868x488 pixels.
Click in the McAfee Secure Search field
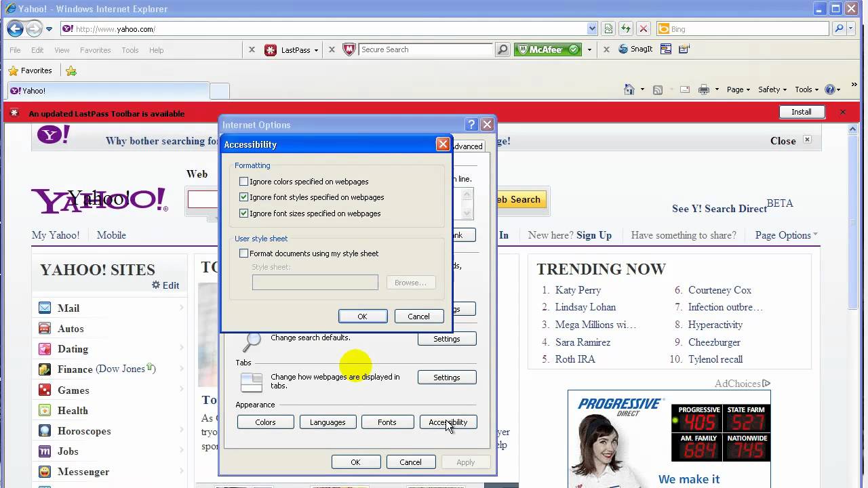tap(426, 49)
